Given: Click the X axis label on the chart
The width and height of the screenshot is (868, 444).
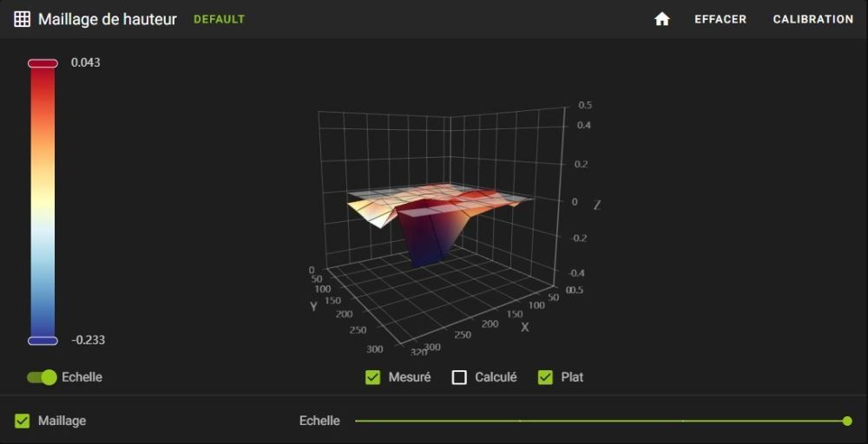Looking at the screenshot, I should point(525,327).
